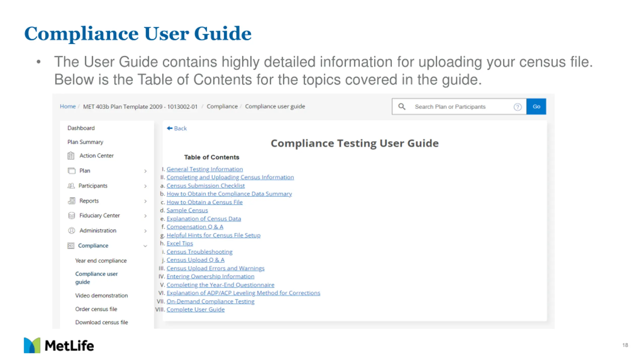
Task: Open Plan Summary in the sidebar
Action: pyautogui.click(x=85, y=142)
